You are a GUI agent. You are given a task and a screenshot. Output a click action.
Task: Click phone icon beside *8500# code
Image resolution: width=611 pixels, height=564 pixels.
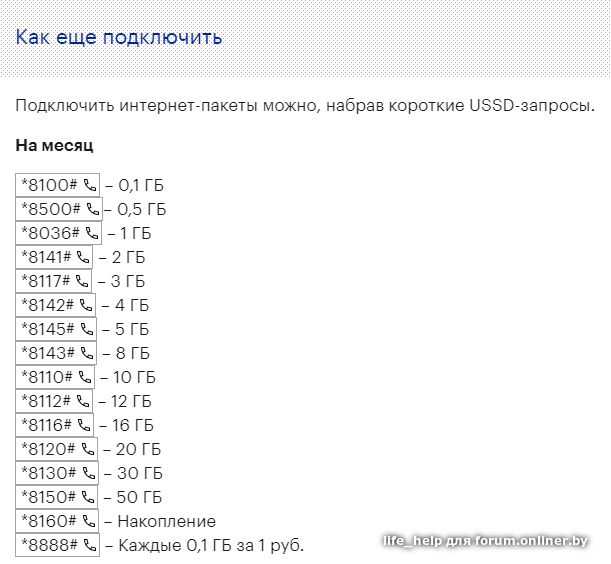(92, 209)
